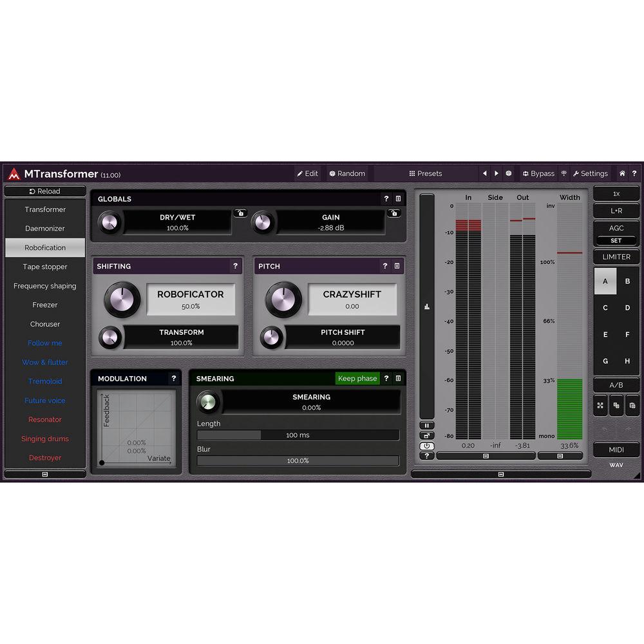This screenshot has height=644, width=644.
Task: Click the home icon in the top toolbar
Action: point(622,173)
